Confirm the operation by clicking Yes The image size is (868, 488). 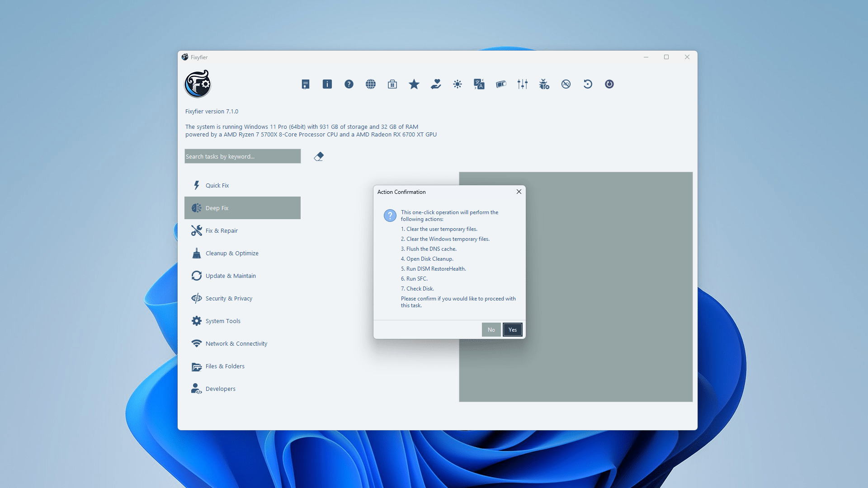point(513,329)
